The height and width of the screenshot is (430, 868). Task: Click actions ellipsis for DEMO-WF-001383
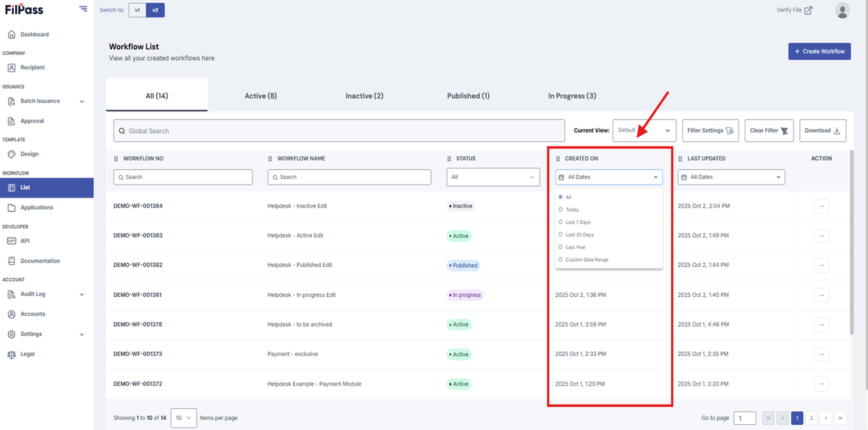821,236
